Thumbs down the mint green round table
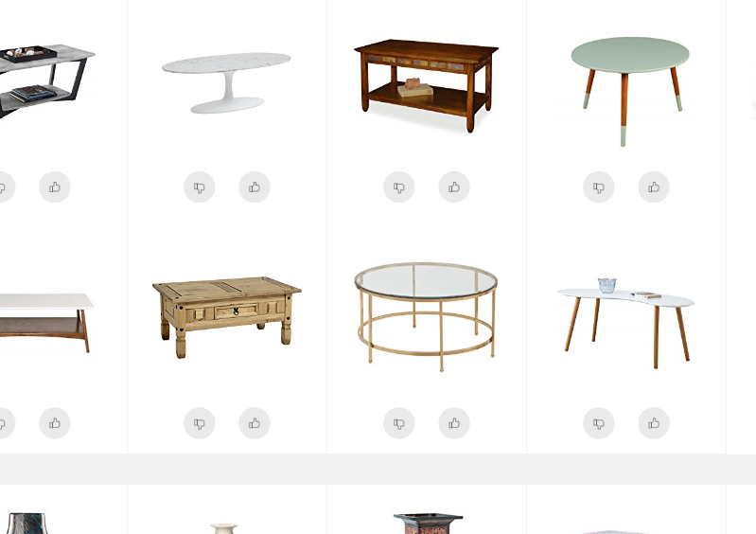The image size is (756, 534). pyautogui.click(x=598, y=187)
